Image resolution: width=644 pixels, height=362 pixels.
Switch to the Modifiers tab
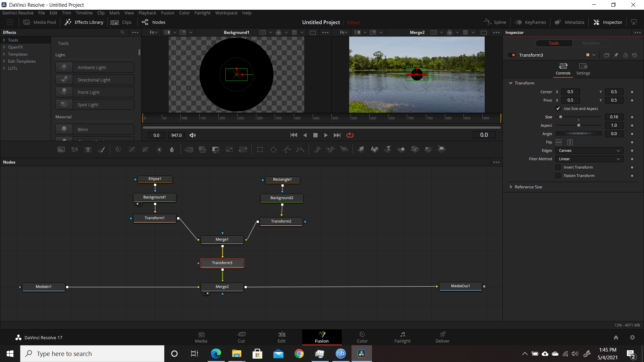point(591,43)
